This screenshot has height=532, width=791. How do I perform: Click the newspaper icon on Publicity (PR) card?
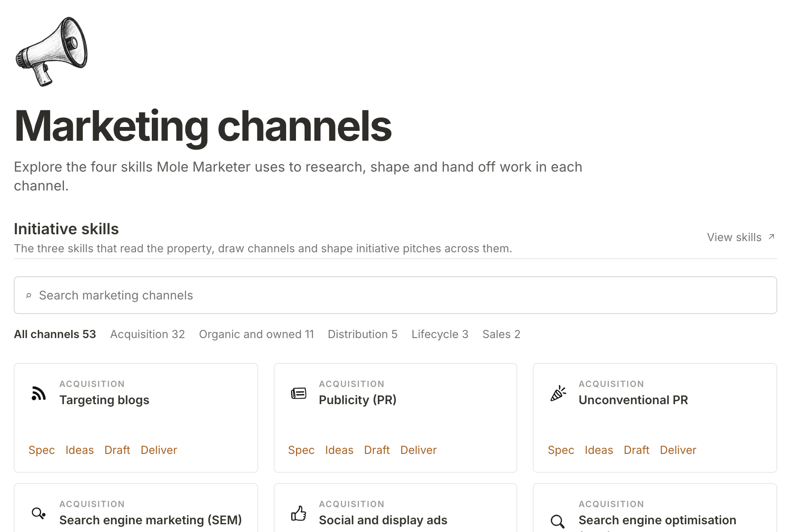(299, 393)
